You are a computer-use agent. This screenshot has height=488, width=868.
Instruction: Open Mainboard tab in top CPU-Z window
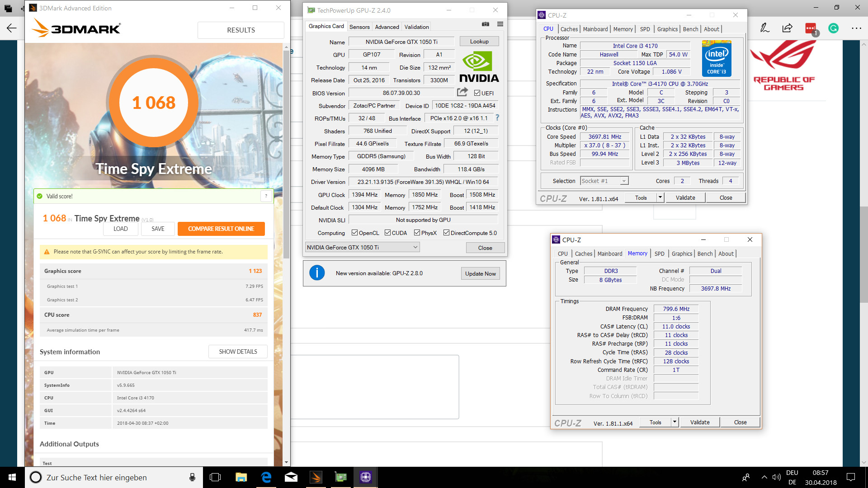pyautogui.click(x=595, y=29)
